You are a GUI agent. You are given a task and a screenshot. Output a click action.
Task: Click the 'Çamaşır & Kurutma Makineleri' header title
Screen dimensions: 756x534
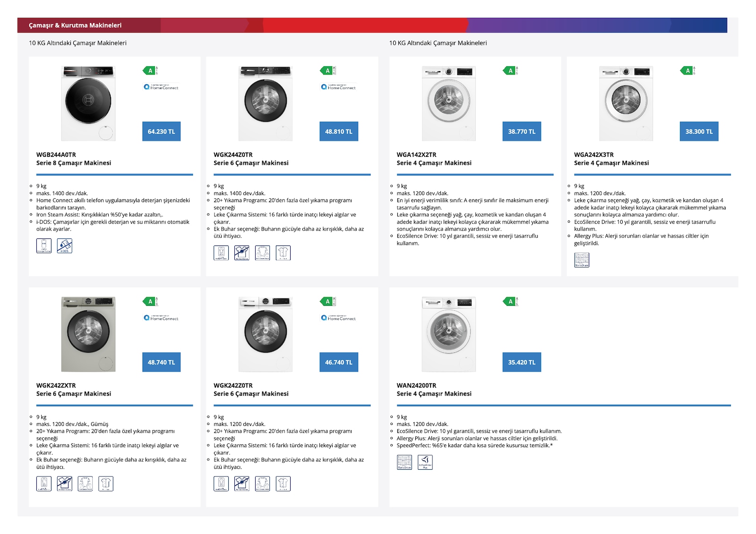tap(75, 25)
